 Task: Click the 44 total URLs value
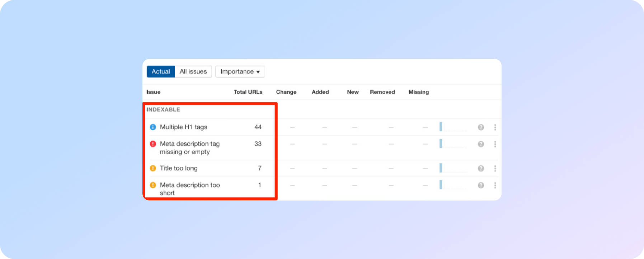(258, 127)
